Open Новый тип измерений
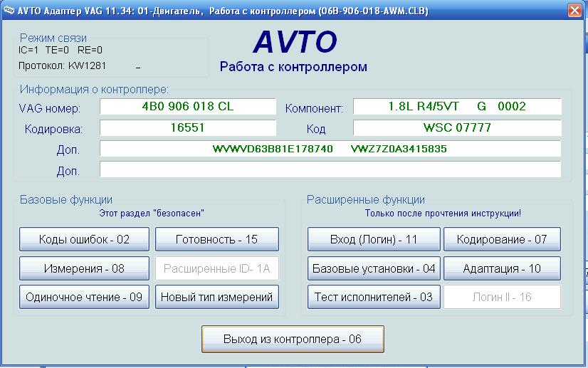Image resolution: width=588 pixels, height=368 pixels. [217, 297]
